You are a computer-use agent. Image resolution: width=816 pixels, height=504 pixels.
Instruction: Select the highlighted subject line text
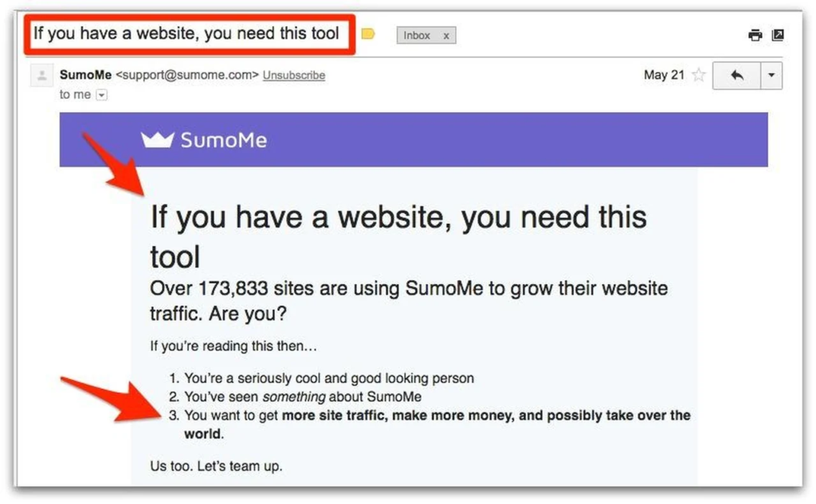(187, 33)
